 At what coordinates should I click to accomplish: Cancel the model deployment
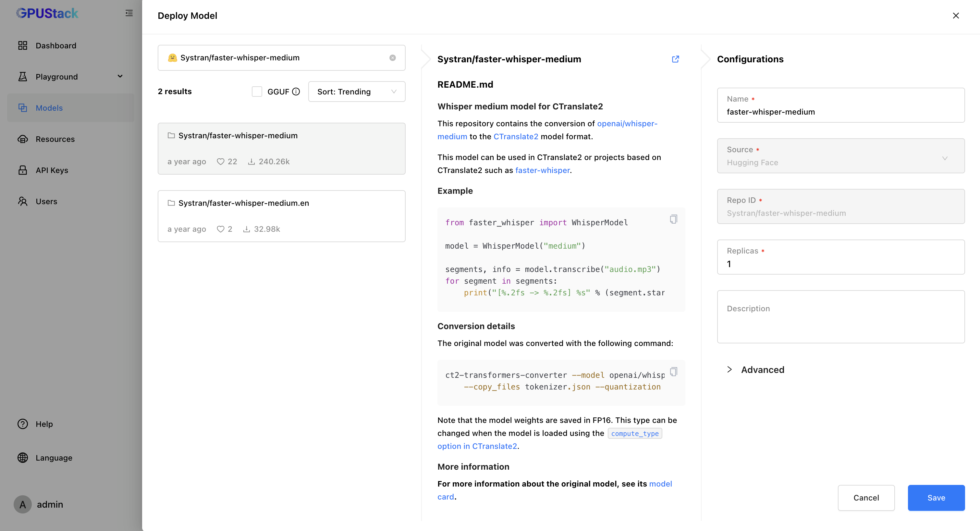(866, 498)
